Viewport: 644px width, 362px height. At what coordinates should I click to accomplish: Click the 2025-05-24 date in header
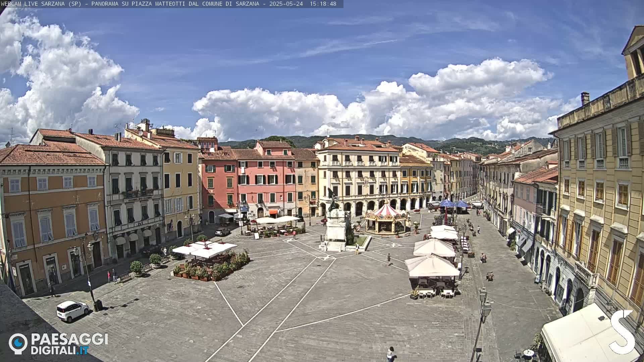point(286,4)
